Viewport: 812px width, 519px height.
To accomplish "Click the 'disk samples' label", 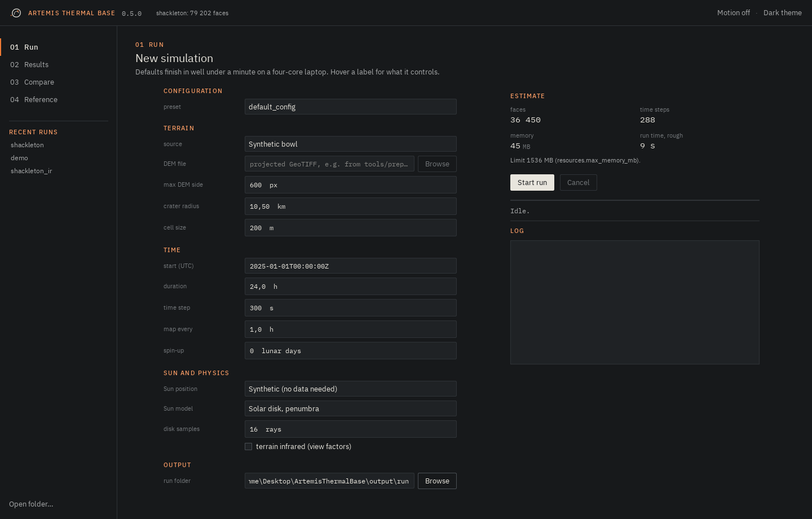I will tap(182, 429).
